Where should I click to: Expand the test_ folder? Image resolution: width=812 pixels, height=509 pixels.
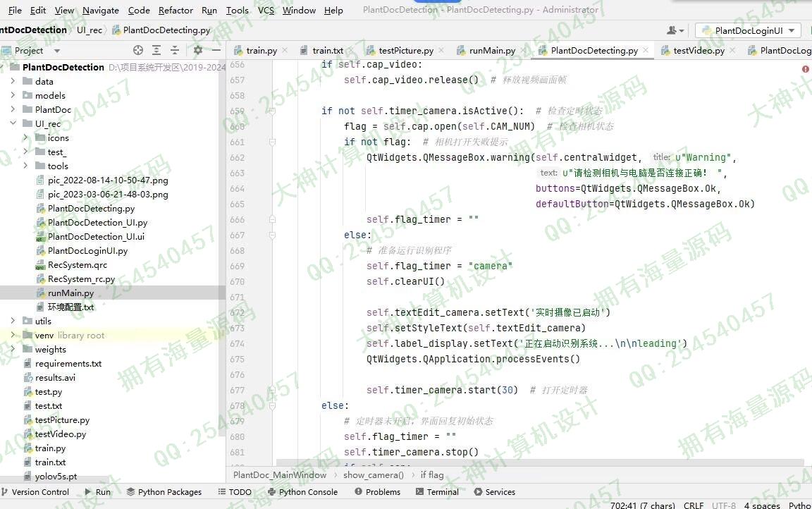coord(25,152)
